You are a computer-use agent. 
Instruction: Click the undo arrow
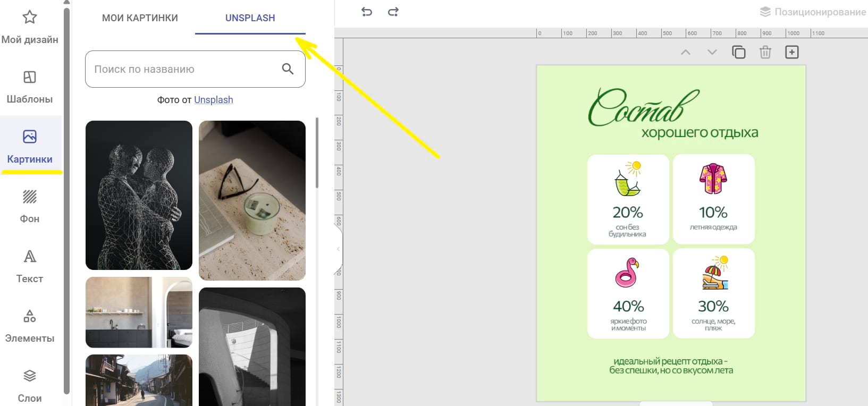[x=367, y=12]
